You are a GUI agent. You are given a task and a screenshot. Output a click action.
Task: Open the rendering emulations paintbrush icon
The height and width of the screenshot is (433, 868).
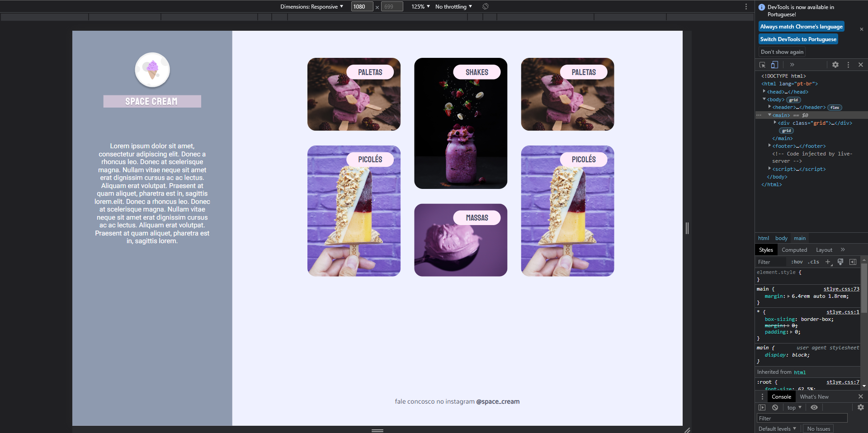840,262
